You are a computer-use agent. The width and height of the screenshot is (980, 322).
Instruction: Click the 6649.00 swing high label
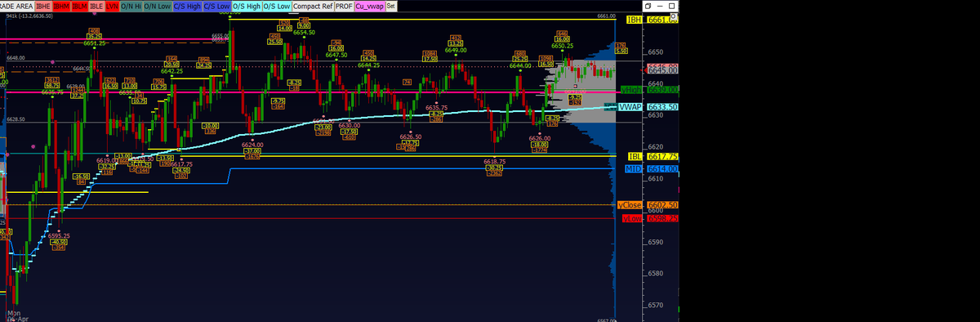click(455, 50)
